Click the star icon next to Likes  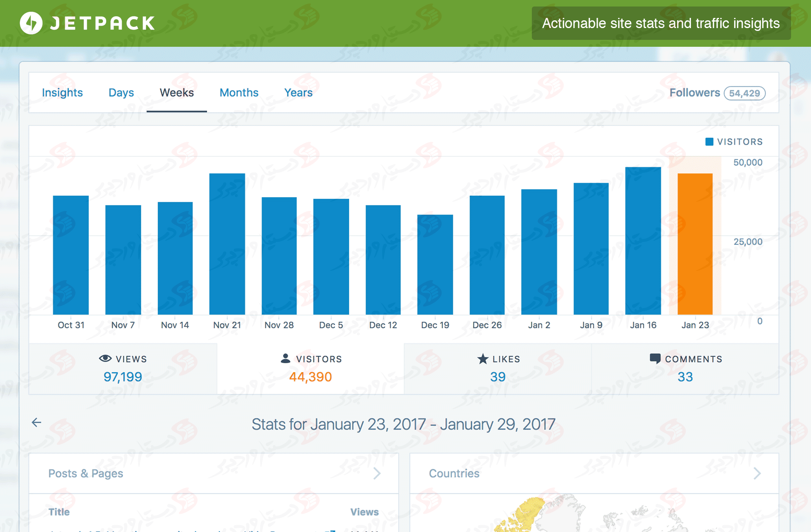[482, 358]
